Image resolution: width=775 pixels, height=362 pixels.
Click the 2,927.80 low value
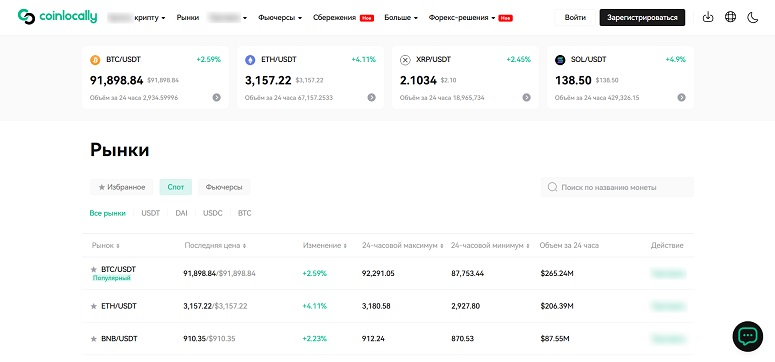coord(465,306)
